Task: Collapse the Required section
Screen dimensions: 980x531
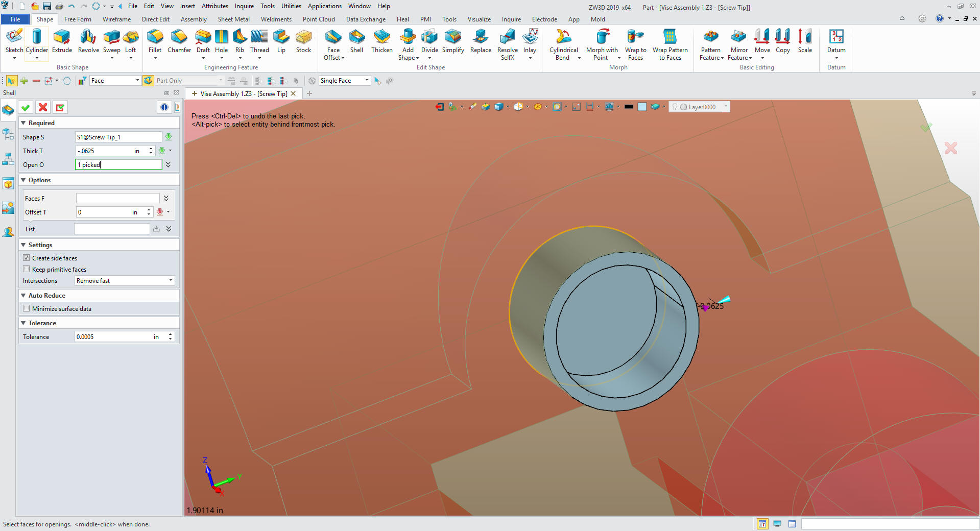Action: (23, 123)
